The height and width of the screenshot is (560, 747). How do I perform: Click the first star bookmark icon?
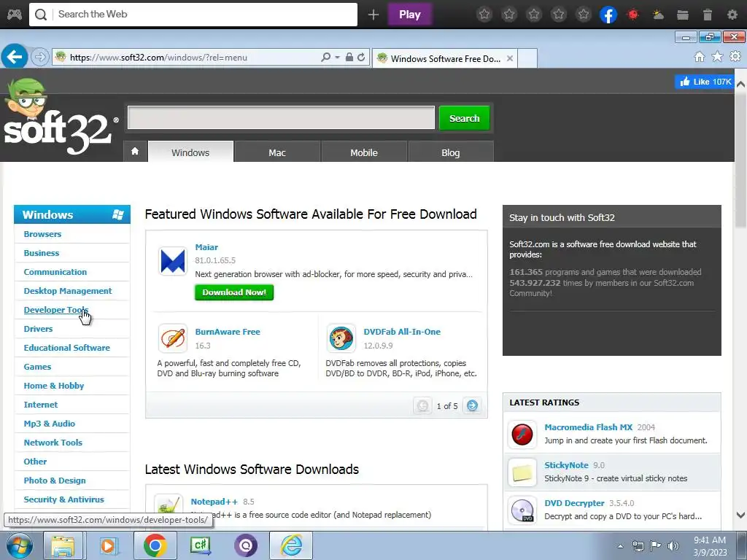pos(484,15)
